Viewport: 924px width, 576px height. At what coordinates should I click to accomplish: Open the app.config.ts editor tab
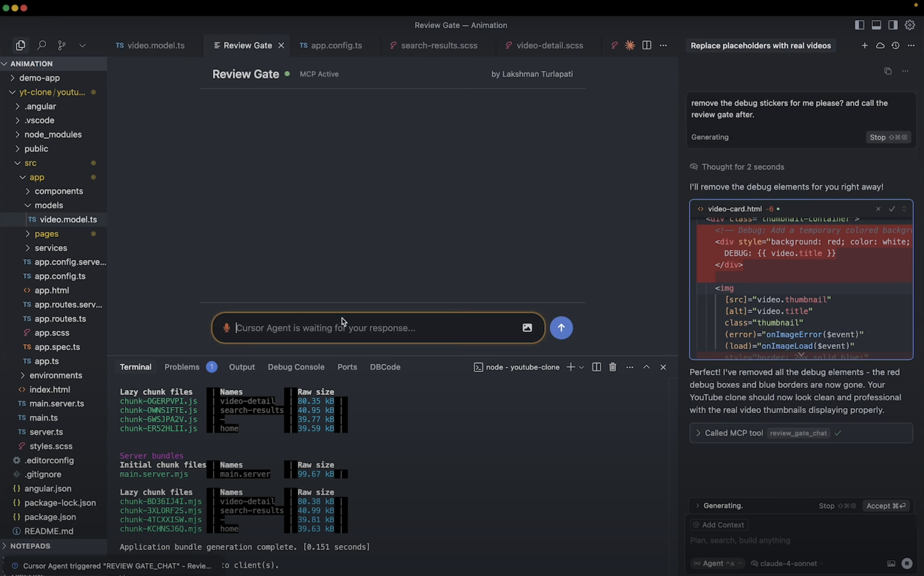pyautogui.click(x=336, y=45)
